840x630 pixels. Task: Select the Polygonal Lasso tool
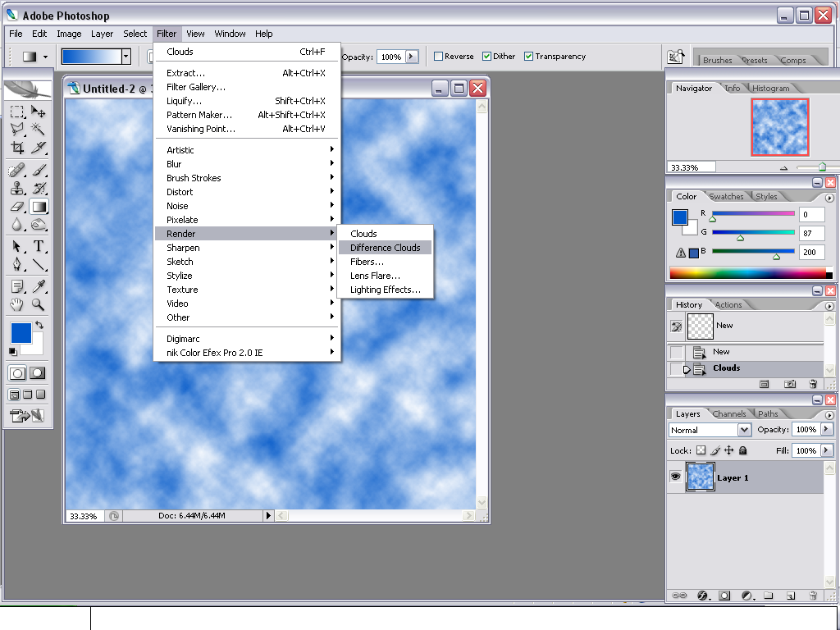click(17, 129)
